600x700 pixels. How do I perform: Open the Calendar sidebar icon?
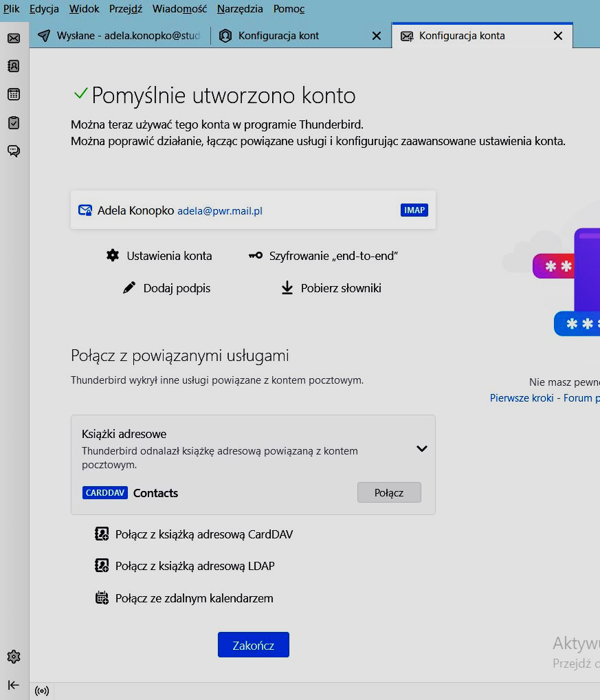pos(14,94)
